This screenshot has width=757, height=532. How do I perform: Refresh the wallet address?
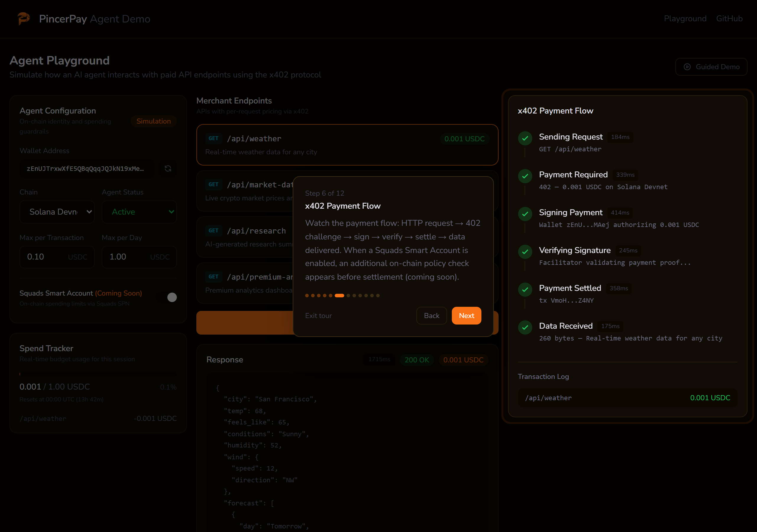point(168,168)
